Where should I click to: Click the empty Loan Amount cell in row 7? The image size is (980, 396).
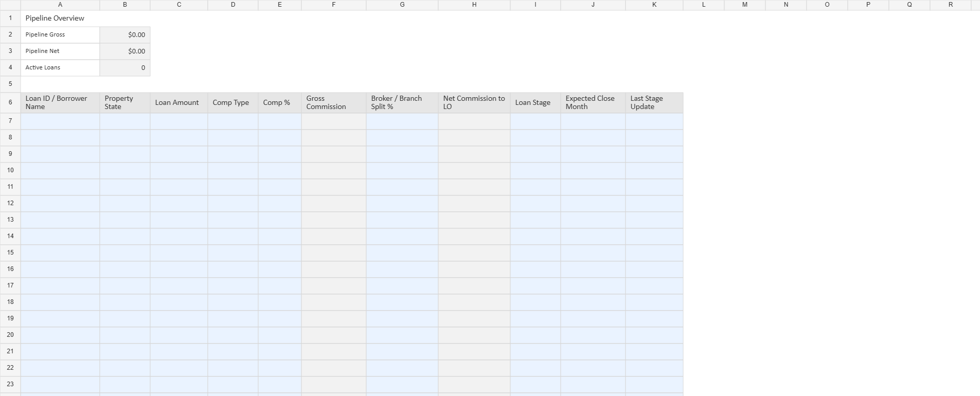pyautogui.click(x=179, y=121)
